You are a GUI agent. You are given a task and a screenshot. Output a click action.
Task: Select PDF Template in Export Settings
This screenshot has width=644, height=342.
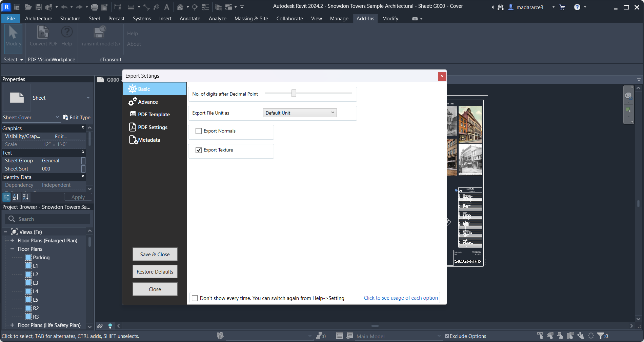155,115
